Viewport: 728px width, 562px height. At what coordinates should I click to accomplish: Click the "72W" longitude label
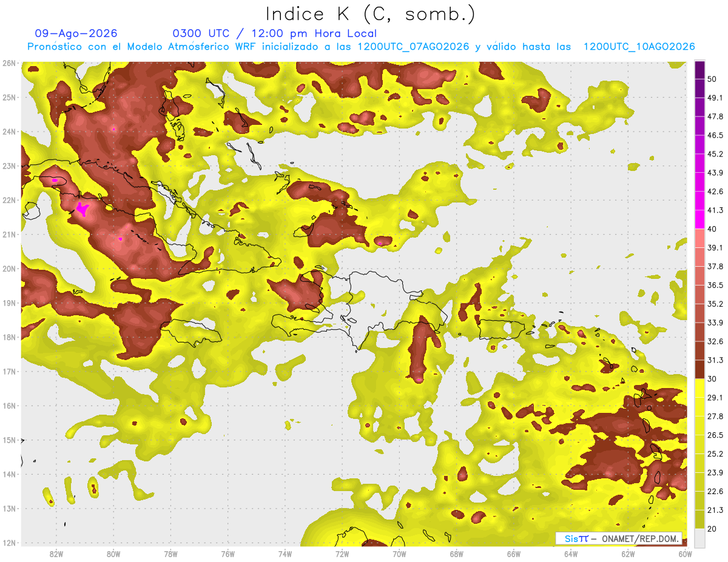click(x=342, y=554)
